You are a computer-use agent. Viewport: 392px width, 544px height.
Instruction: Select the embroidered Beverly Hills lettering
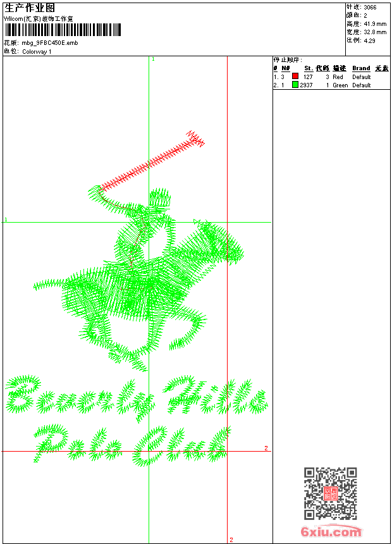coord(137,399)
